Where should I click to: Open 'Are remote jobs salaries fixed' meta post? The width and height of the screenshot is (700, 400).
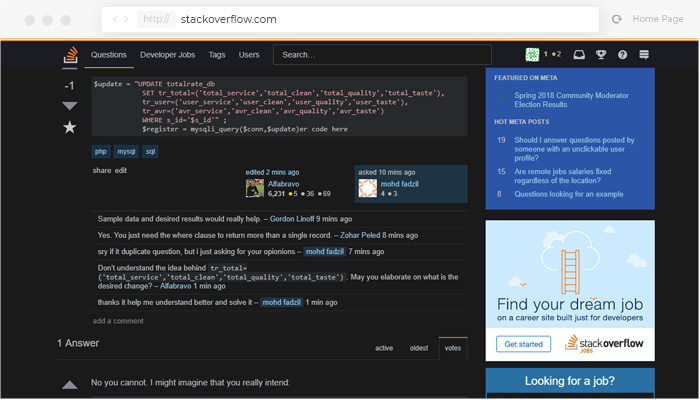click(562, 176)
